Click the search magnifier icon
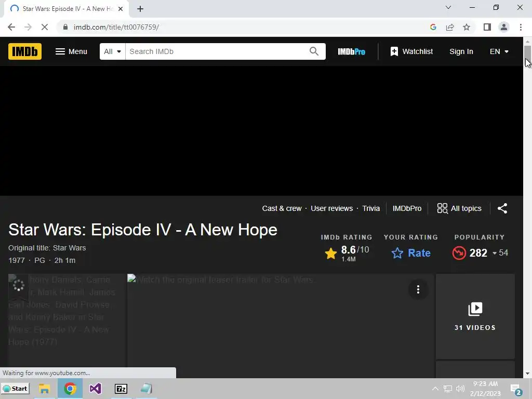Viewport: 532px width, 399px height. point(314,51)
